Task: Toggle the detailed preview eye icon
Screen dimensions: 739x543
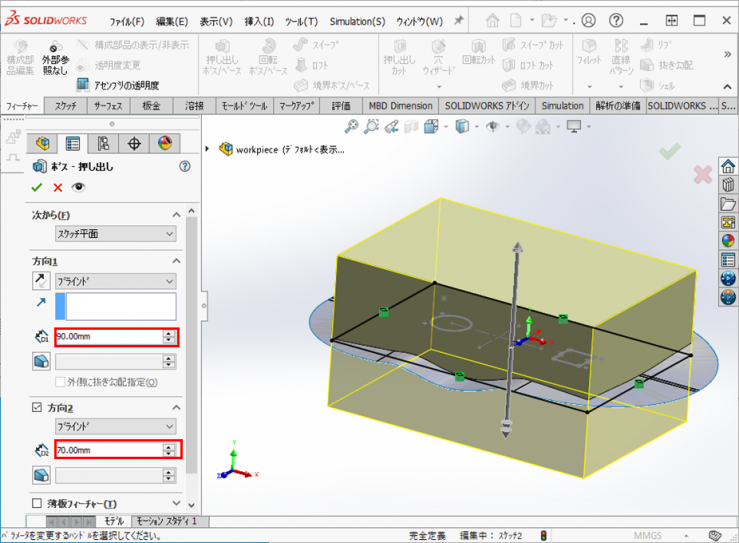Action: (78, 187)
